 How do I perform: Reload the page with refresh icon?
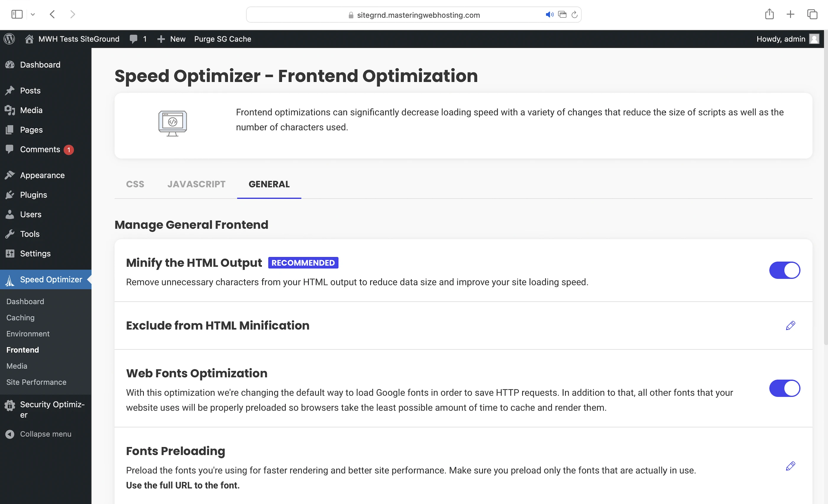point(575,15)
